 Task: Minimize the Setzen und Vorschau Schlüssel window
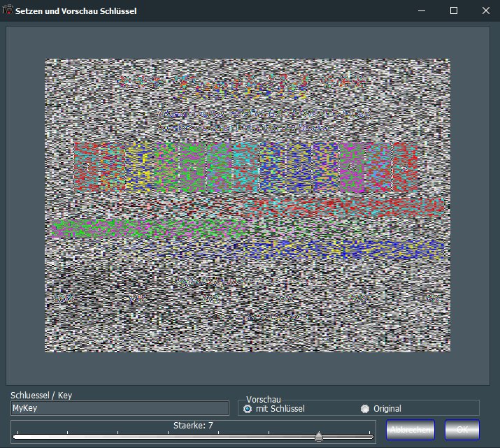[x=422, y=11]
